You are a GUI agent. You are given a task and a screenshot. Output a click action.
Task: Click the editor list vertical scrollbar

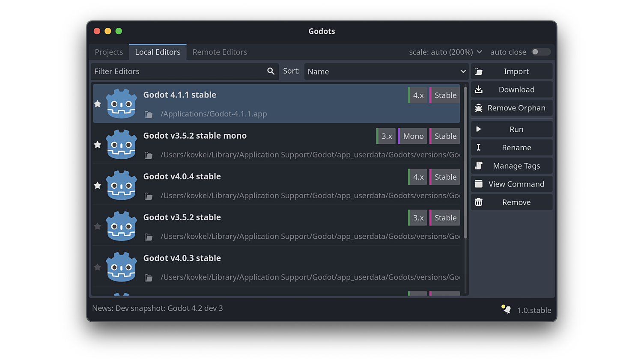pyautogui.click(x=465, y=163)
